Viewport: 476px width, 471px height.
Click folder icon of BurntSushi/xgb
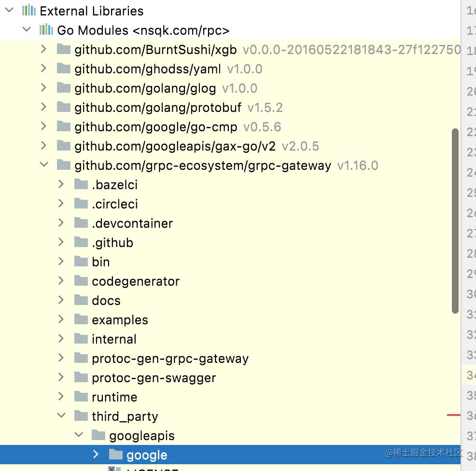64,49
